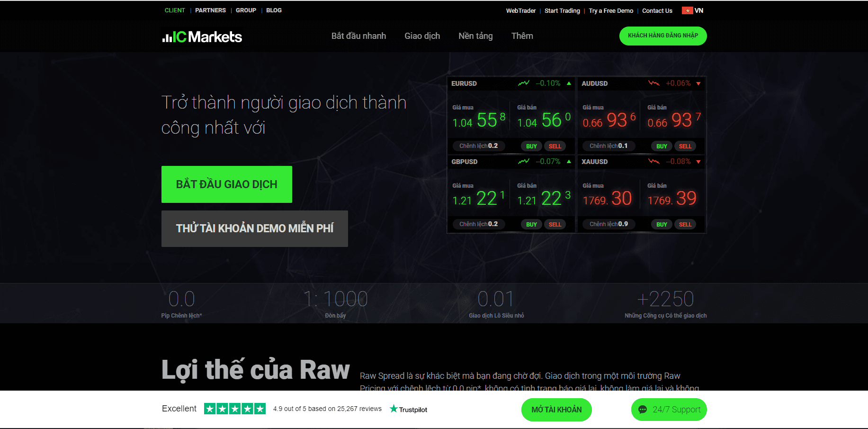Click GBPUSD Giá mua price 1.21221

[x=479, y=199]
